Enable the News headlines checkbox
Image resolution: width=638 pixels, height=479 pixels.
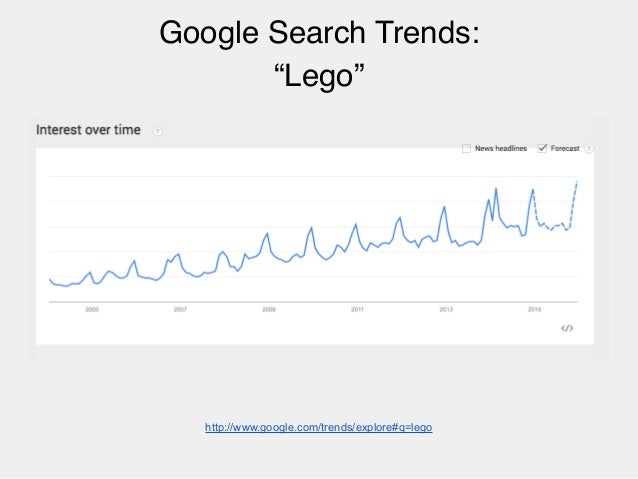pos(466,149)
